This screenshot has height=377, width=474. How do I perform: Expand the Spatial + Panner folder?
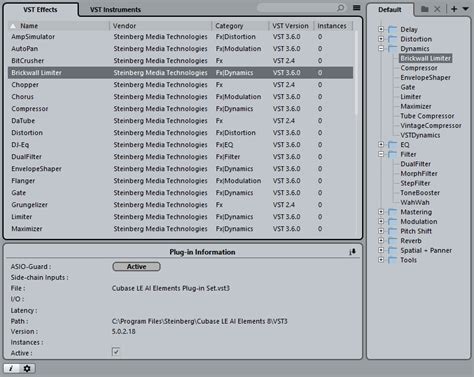[381, 250]
